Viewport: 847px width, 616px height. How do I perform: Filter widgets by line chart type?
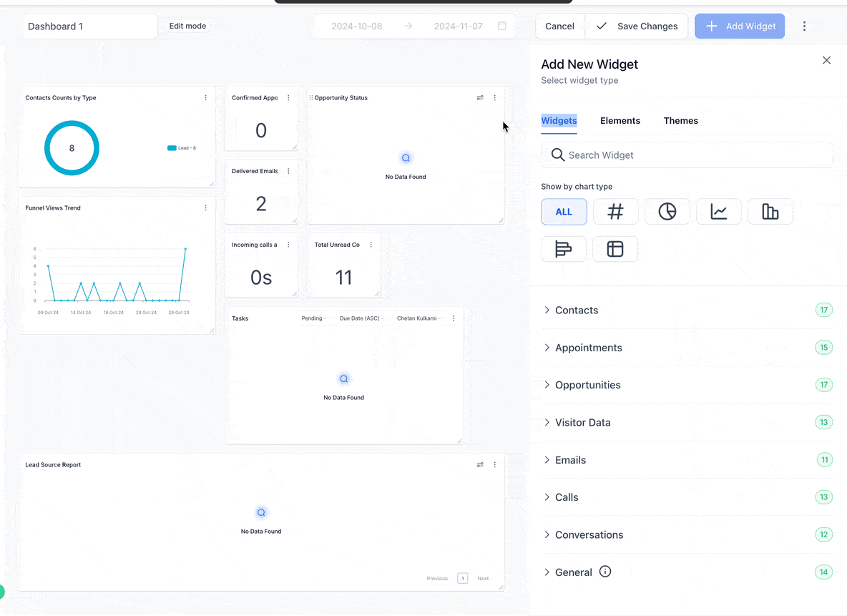[718, 212]
